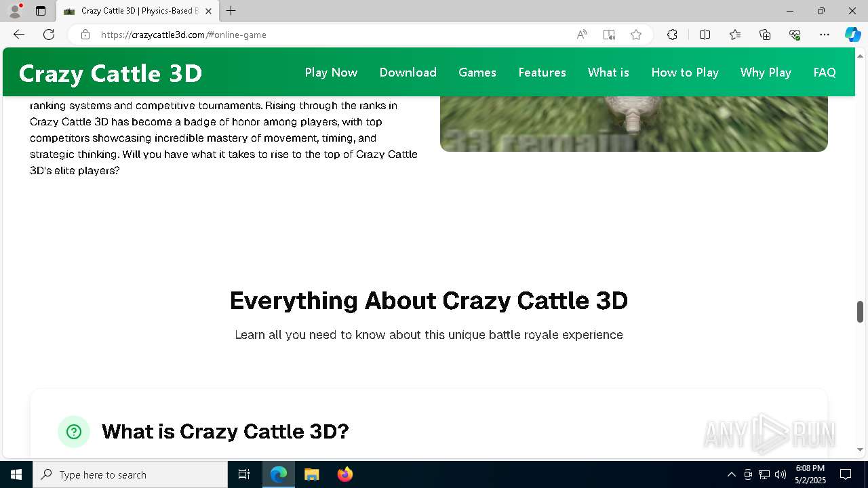Open Games nav link
Viewport: 868px width, 488px height.
tap(477, 73)
